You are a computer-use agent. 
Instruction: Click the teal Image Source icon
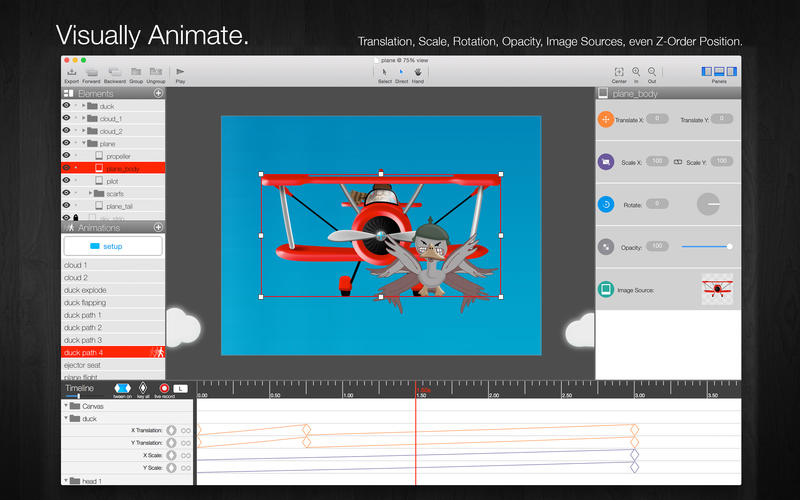pyautogui.click(x=606, y=289)
